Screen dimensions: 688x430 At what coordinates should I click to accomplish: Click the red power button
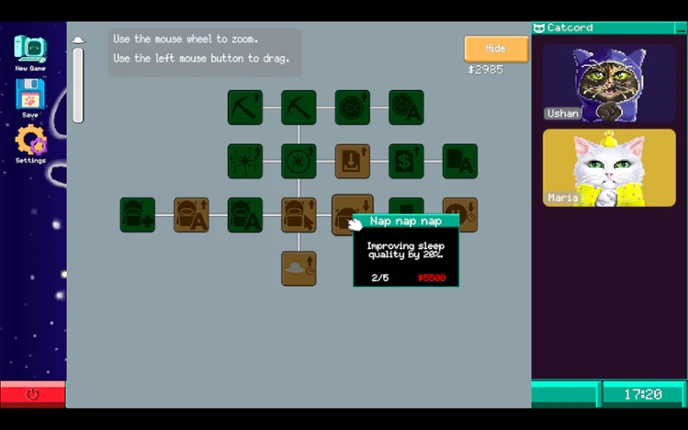pos(32,394)
